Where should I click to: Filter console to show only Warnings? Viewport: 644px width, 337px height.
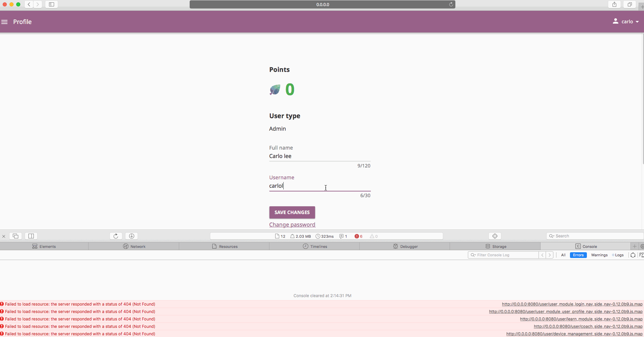[x=599, y=255]
